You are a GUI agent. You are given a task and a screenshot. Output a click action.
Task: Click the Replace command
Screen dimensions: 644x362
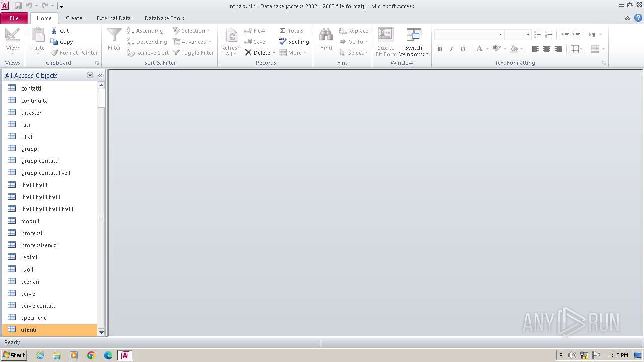[353, 31]
